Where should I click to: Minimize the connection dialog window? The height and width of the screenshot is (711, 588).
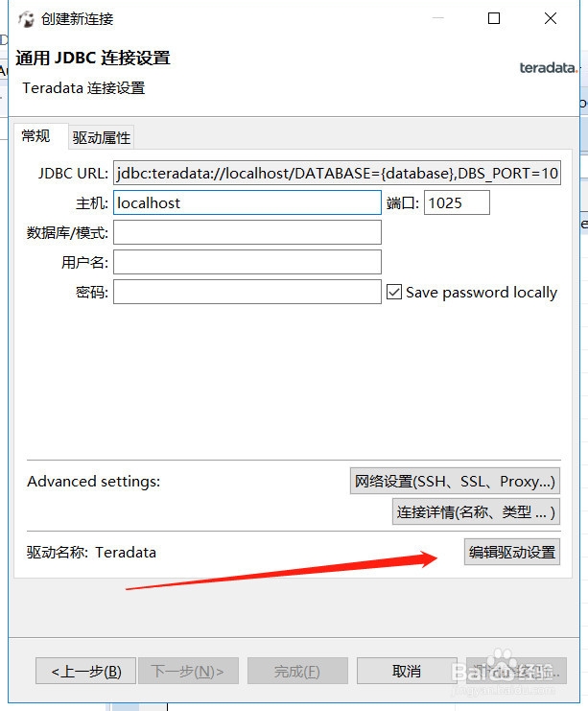(438, 18)
